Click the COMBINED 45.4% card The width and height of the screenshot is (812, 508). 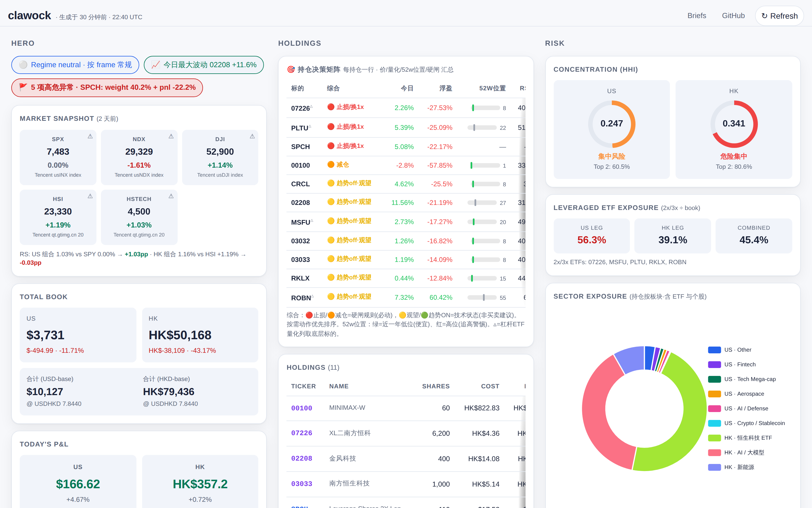coord(754,236)
